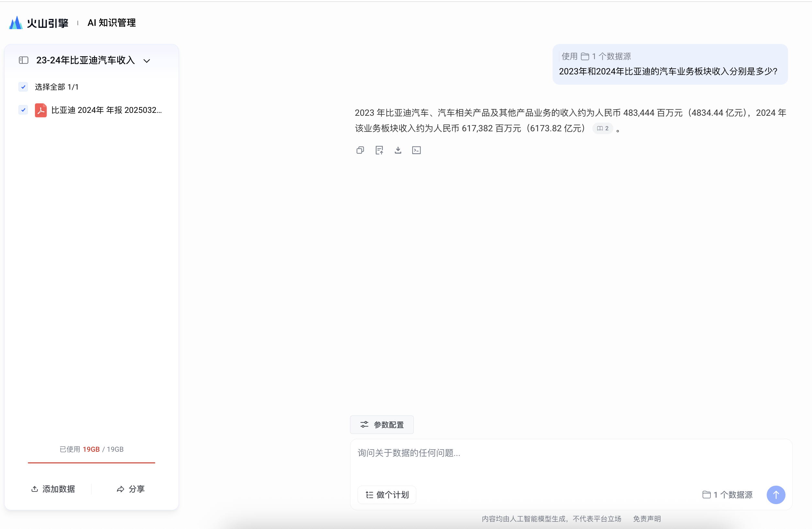
Task: Click the 使用 1 个数据源 label in the question bubble
Action: click(x=596, y=56)
